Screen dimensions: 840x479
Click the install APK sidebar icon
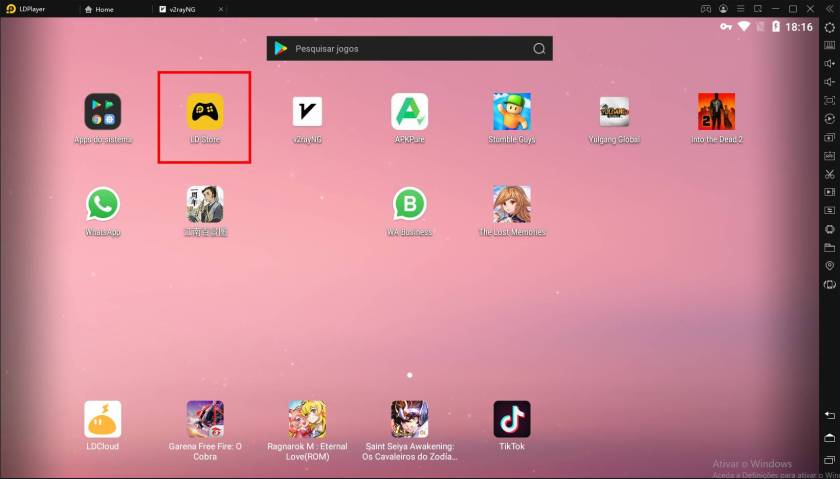click(829, 155)
